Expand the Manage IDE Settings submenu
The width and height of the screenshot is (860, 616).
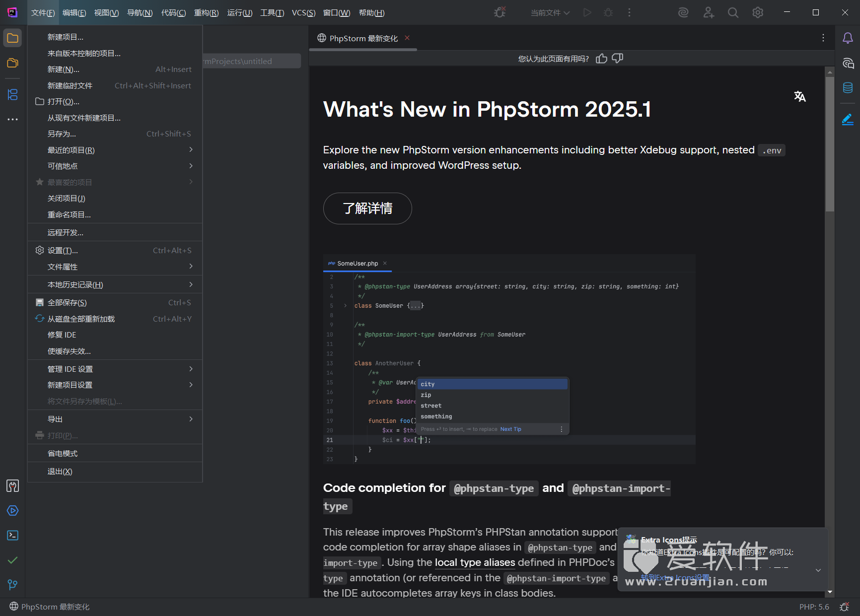[x=115, y=369]
